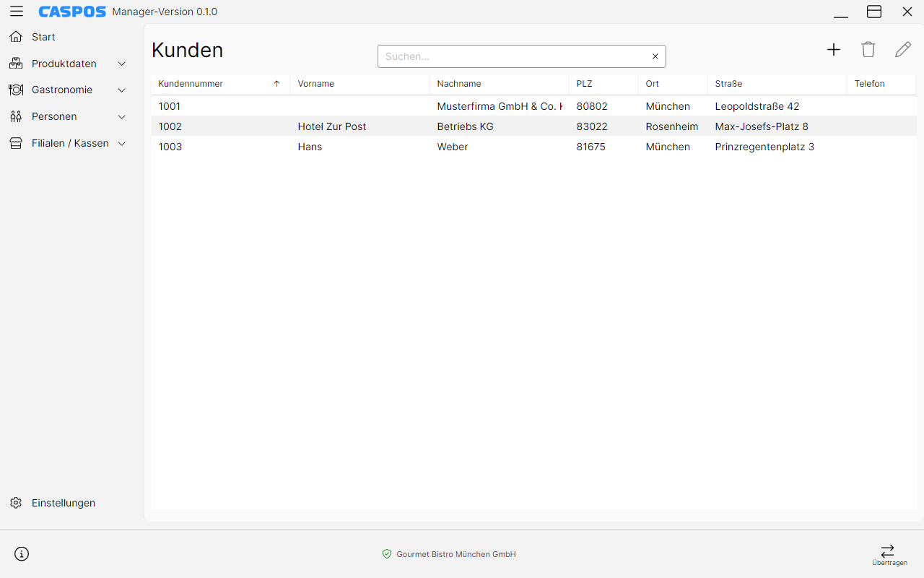The image size is (924, 578).
Task: Expand the Personen chevron
Action: click(x=122, y=116)
